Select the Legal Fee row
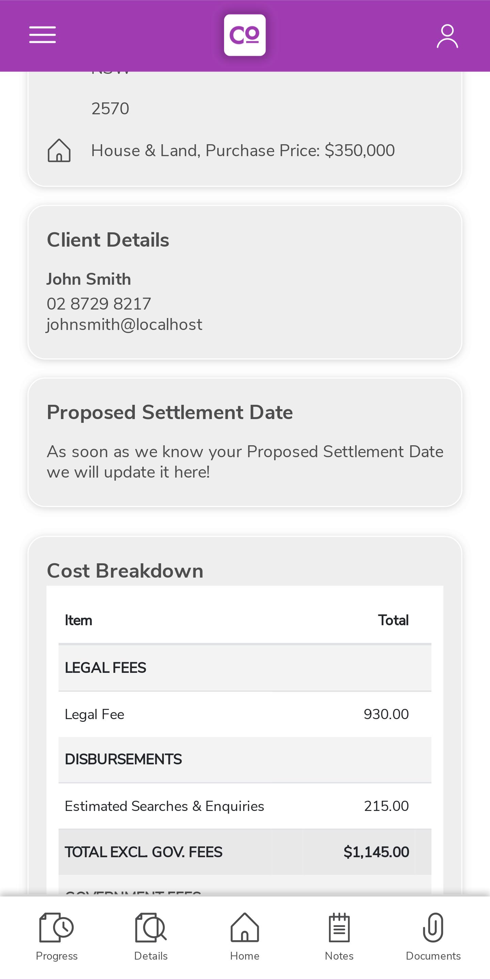 click(x=245, y=714)
